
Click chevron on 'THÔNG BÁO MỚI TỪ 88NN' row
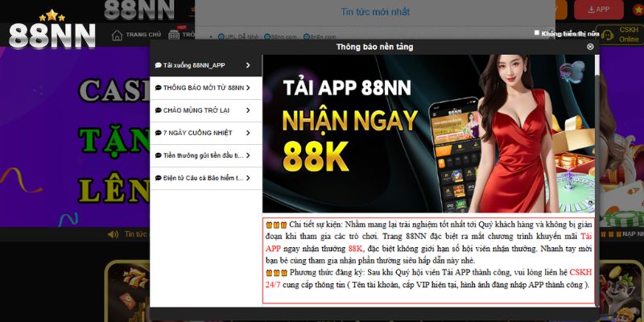[248, 88]
